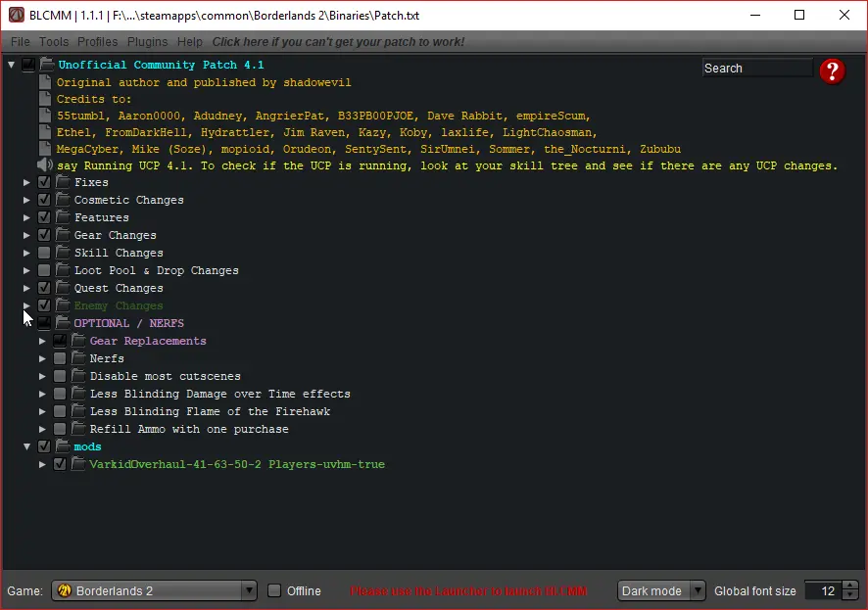
Task: Click the document icon beside Original author line
Action: 45,82
